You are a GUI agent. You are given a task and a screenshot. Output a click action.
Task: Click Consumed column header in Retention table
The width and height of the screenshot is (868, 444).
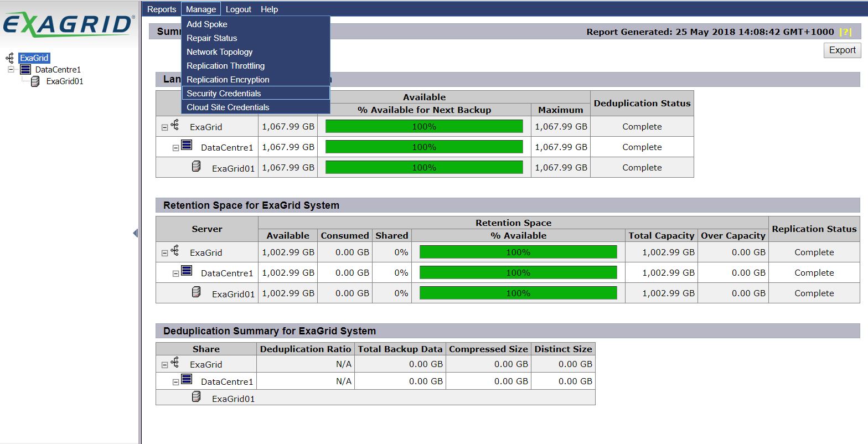coord(345,236)
